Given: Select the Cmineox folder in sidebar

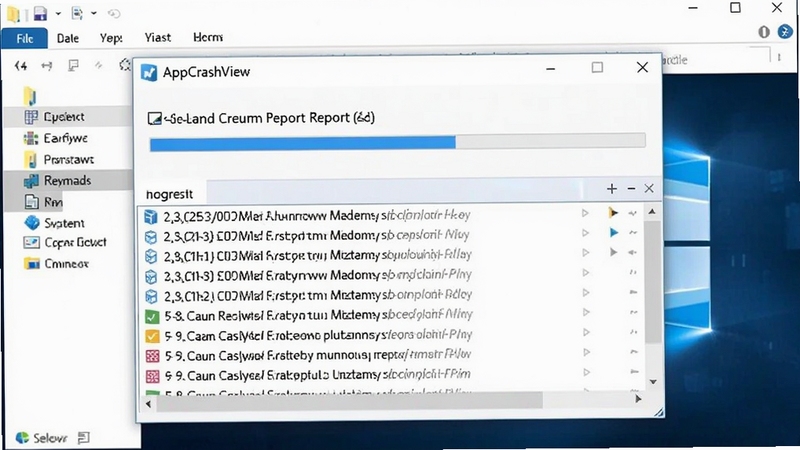Looking at the screenshot, I should (x=56, y=264).
